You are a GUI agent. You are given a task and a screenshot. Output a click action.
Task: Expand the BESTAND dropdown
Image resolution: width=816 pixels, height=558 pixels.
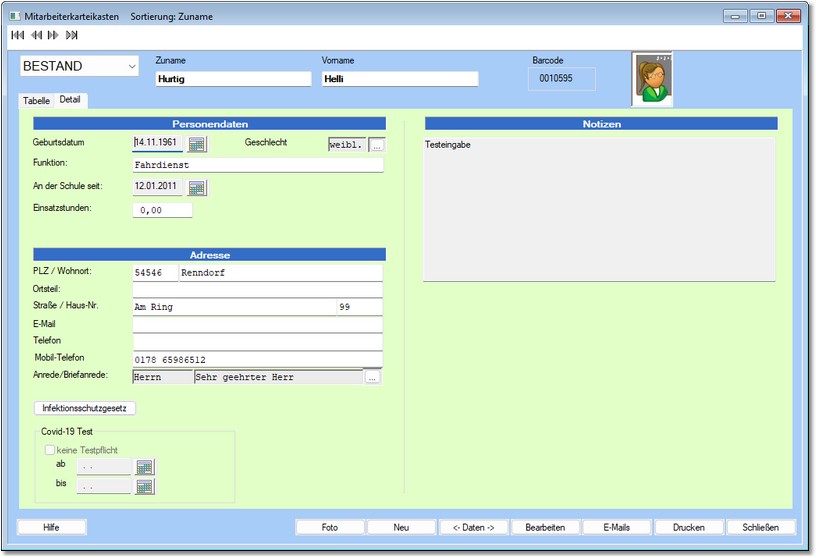[x=132, y=66]
